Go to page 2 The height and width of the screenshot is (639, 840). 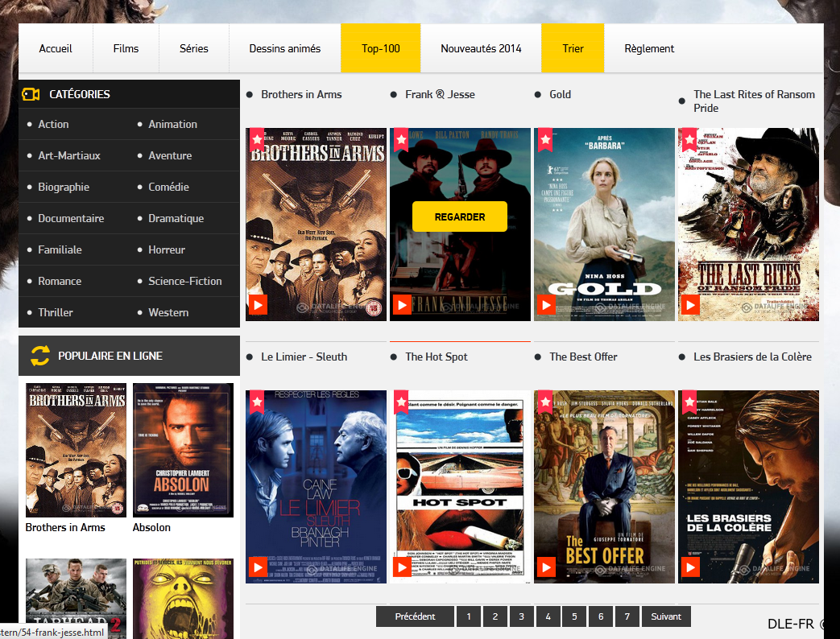tap(495, 616)
